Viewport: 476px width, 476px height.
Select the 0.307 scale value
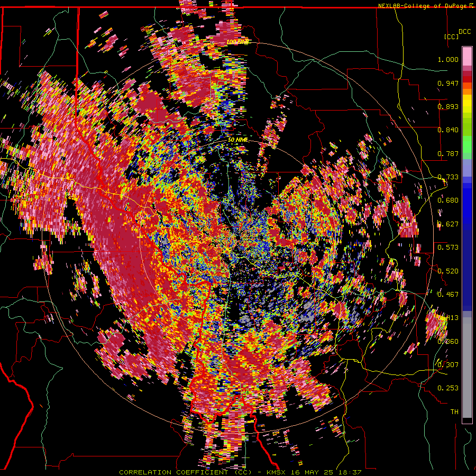448,365
